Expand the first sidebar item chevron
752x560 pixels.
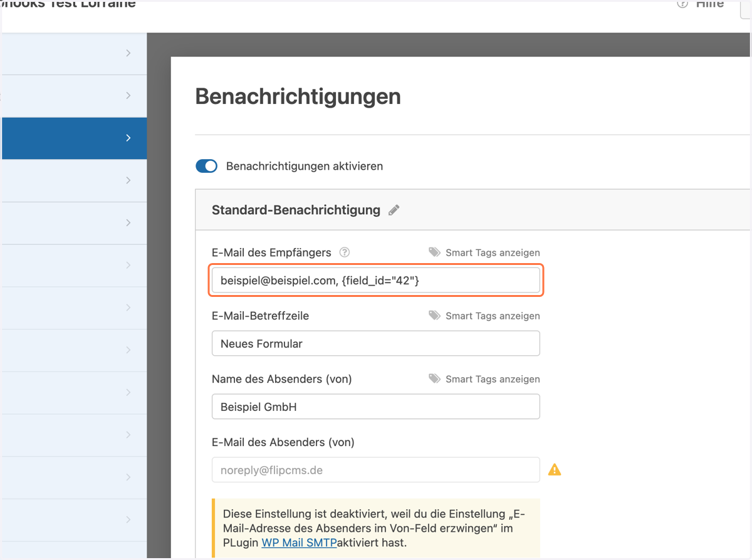[x=128, y=53]
